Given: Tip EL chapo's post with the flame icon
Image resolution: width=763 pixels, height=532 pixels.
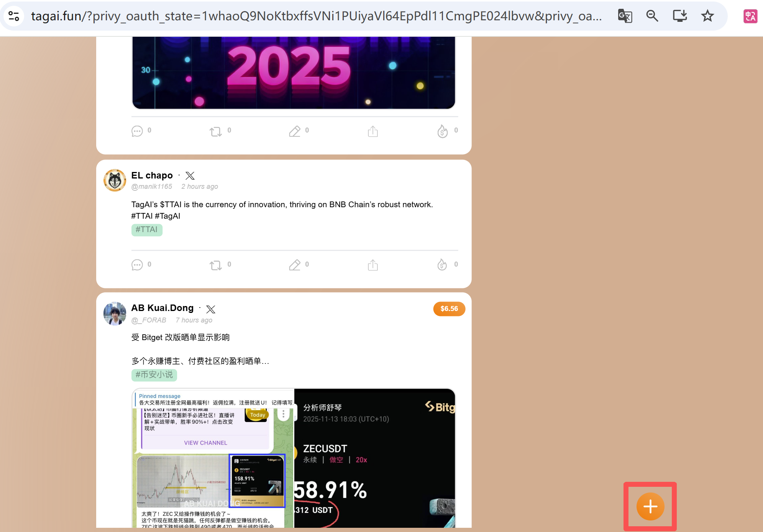Looking at the screenshot, I should [442, 265].
